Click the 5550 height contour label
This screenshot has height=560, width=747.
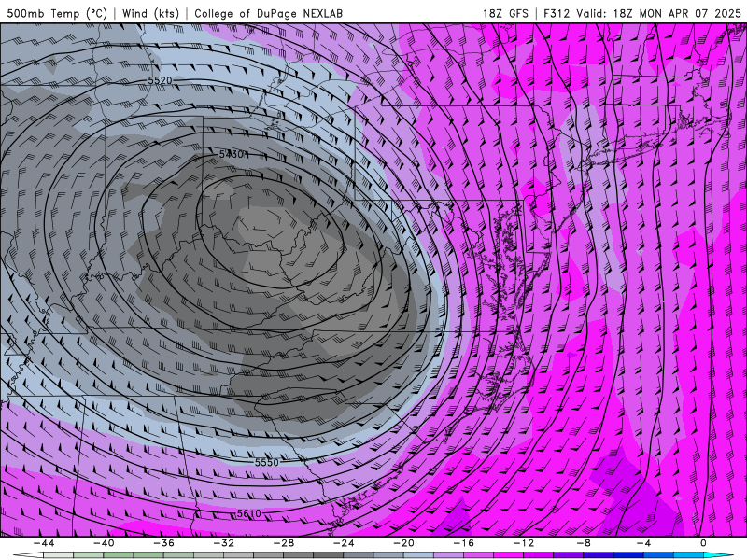tap(266, 462)
